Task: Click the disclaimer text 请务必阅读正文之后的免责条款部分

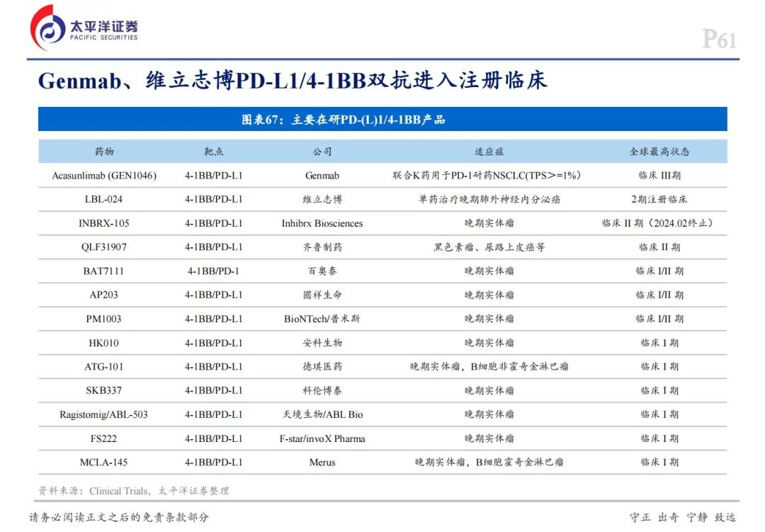Action: 118,517
